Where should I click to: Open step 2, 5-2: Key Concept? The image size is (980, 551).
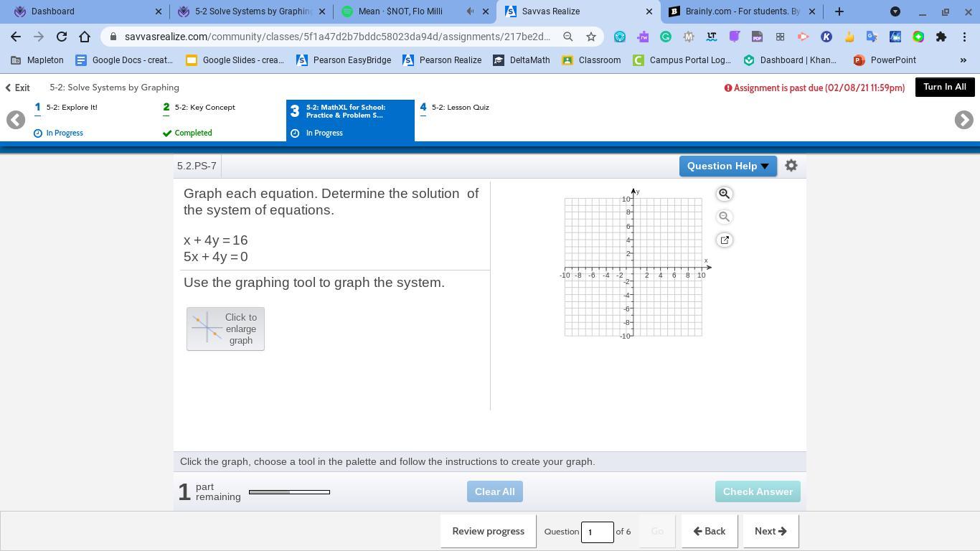click(x=222, y=120)
